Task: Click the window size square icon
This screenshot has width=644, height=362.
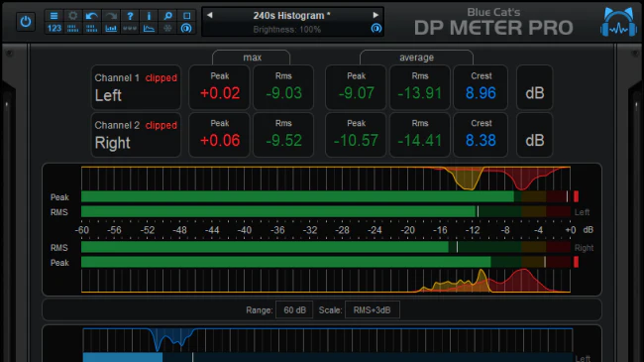Action: [x=186, y=16]
